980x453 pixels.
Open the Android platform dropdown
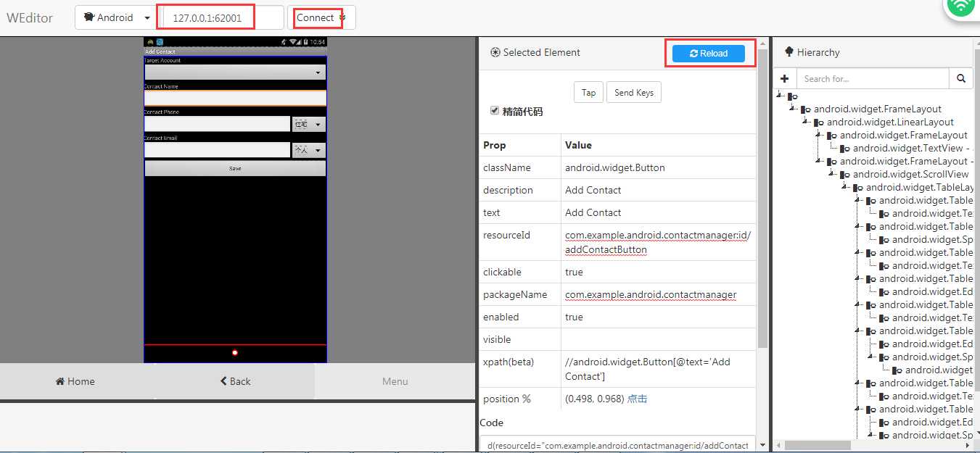click(116, 17)
